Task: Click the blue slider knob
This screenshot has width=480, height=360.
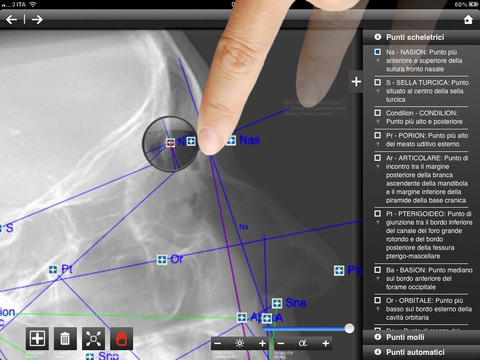Action: pyautogui.click(x=349, y=328)
